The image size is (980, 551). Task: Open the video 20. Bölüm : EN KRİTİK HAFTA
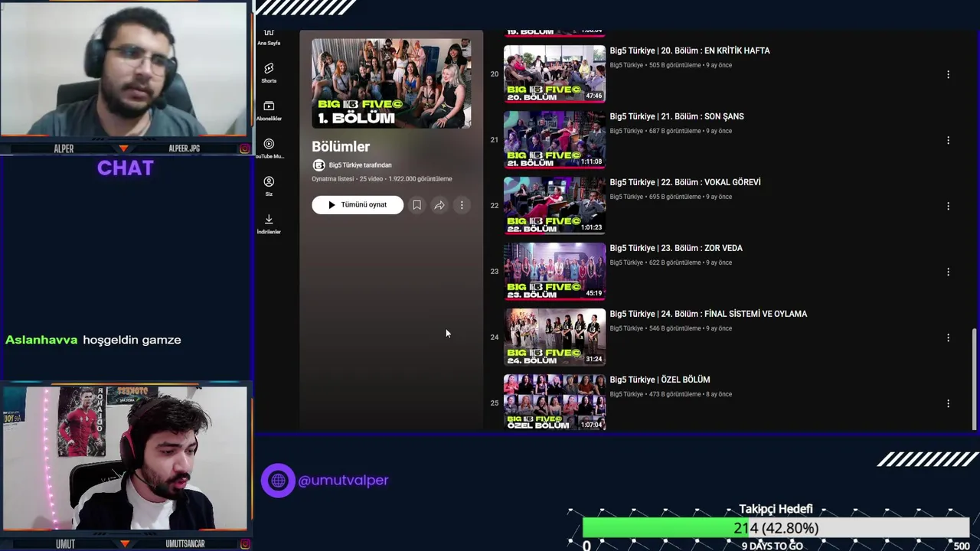click(690, 51)
